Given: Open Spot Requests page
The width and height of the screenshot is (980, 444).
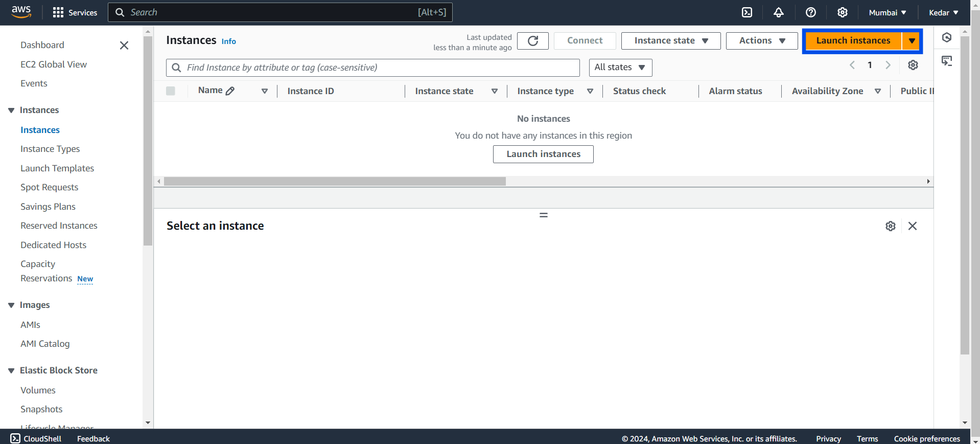Looking at the screenshot, I should (x=50, y=187).
